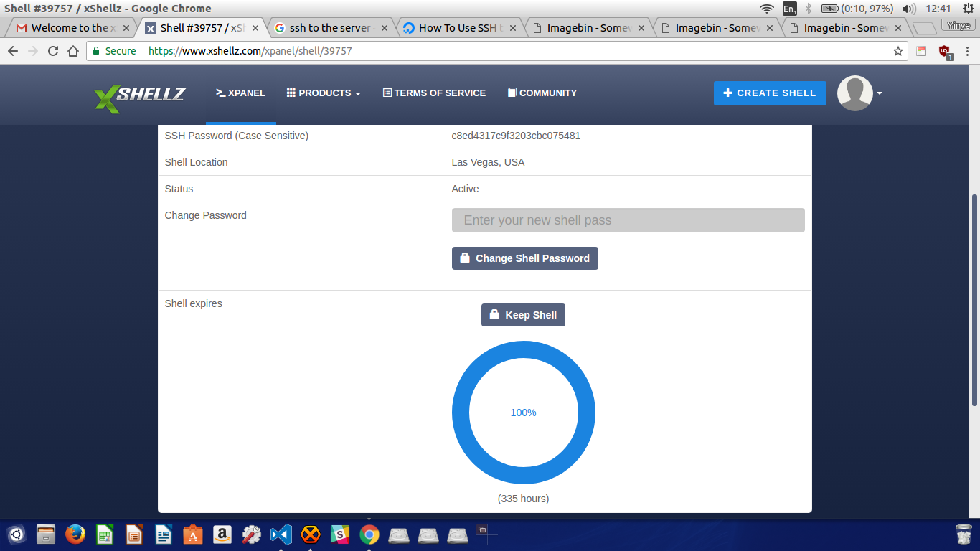
Task: Click the CREATE SHELL button
Action: click(x=770, y=93)
